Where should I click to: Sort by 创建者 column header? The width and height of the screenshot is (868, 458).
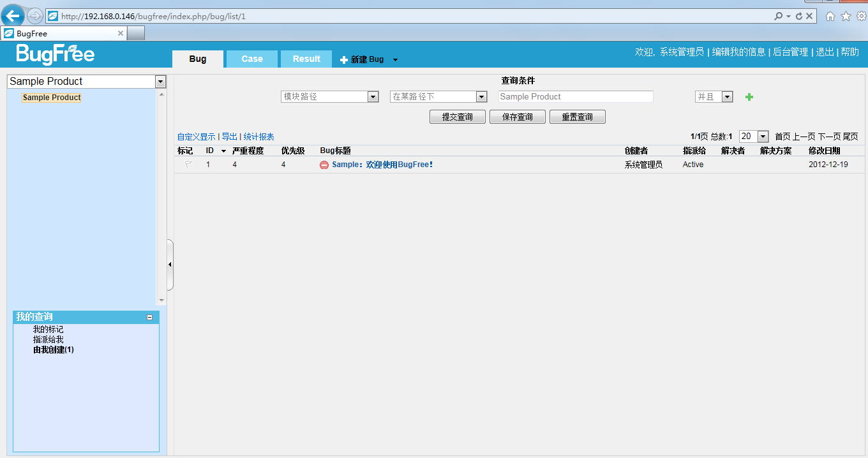[636, 151]
